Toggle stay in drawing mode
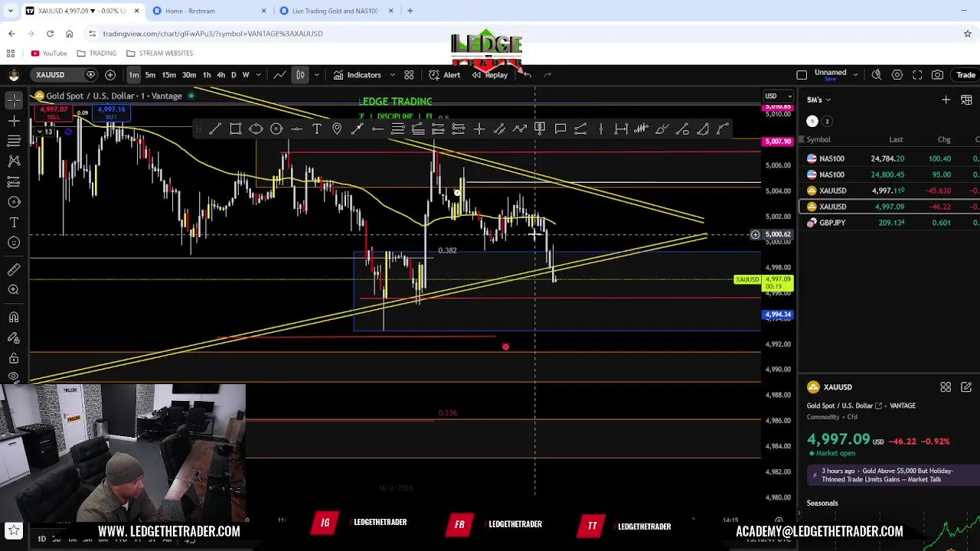Viewport: 980px width, 551px height. (14, 337)
